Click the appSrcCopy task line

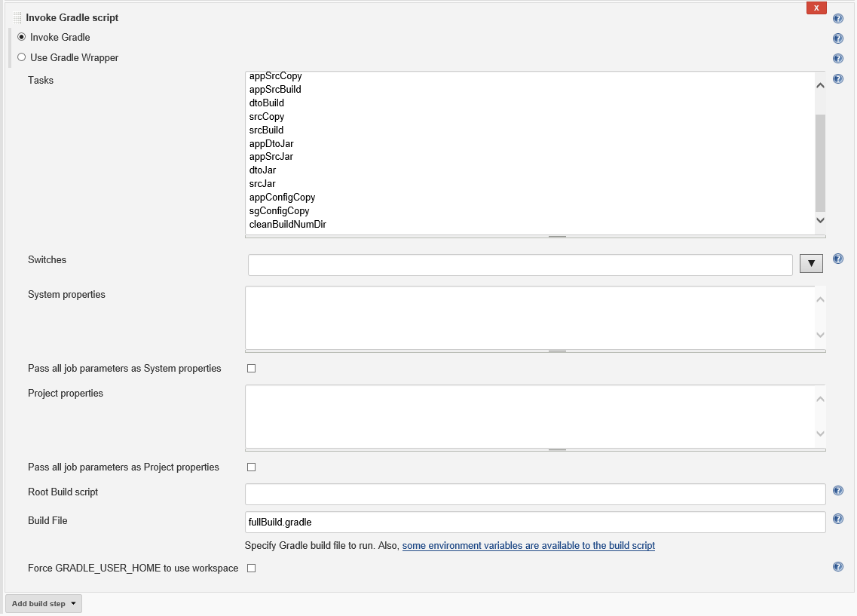(275, 76)
